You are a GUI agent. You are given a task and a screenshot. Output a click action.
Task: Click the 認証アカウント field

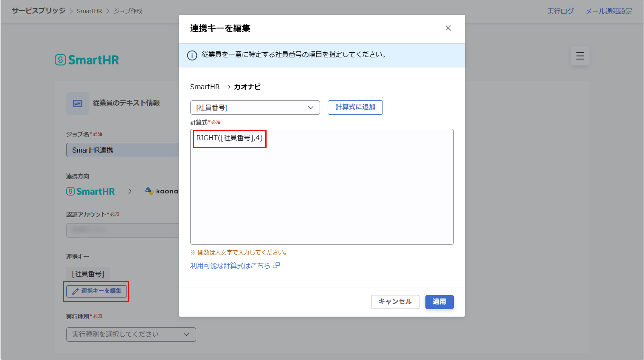click(123, 230)
